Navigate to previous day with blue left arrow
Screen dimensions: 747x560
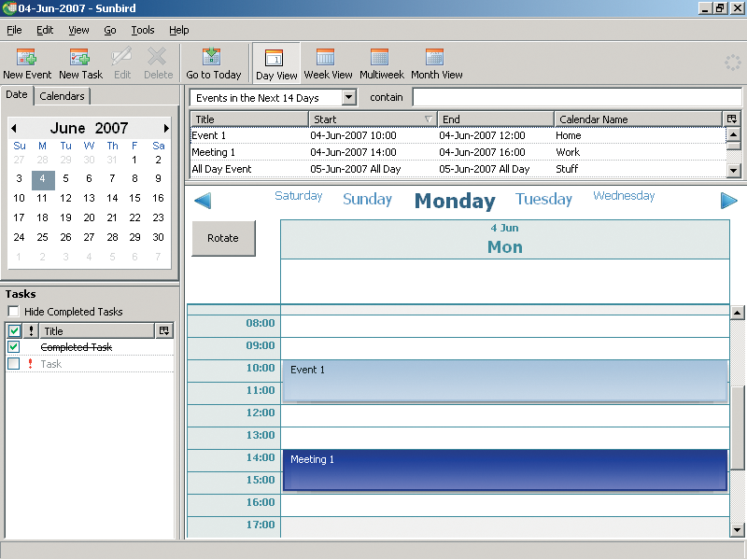tap(203, 201)
